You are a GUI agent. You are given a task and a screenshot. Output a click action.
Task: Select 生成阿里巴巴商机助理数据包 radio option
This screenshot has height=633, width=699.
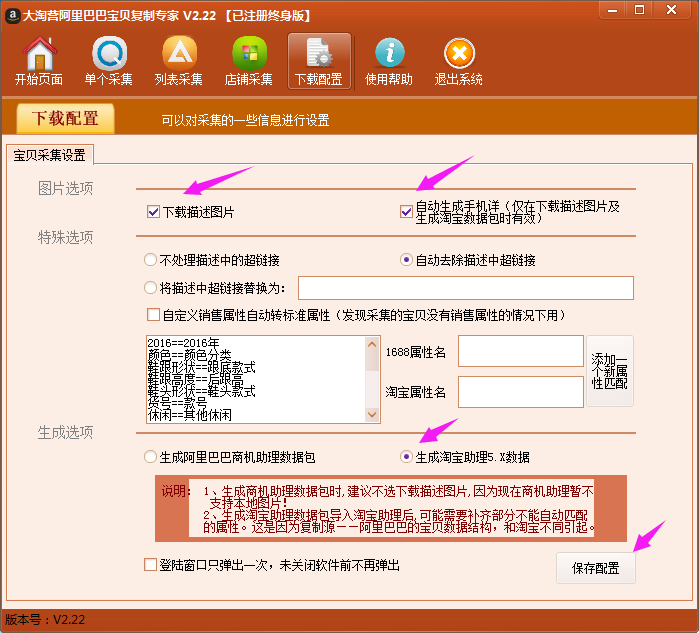150,457
